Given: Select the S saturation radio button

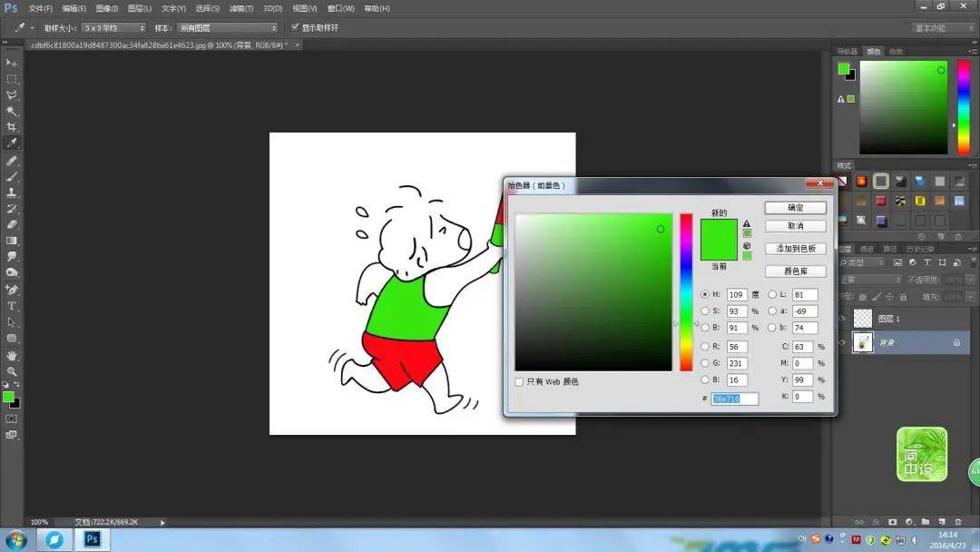Looking at the screenshot, I should (705, 310).
